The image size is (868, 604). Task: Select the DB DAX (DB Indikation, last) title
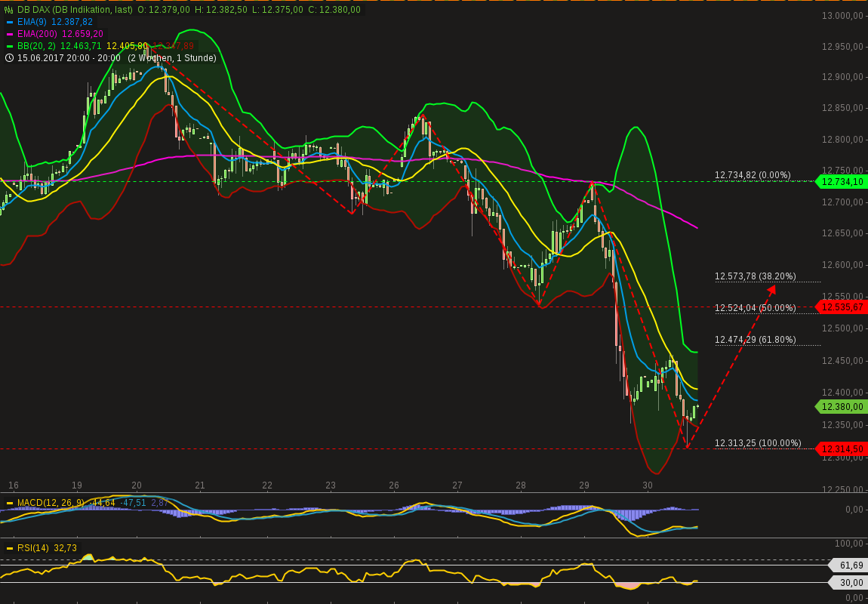[x=74, y=10]
